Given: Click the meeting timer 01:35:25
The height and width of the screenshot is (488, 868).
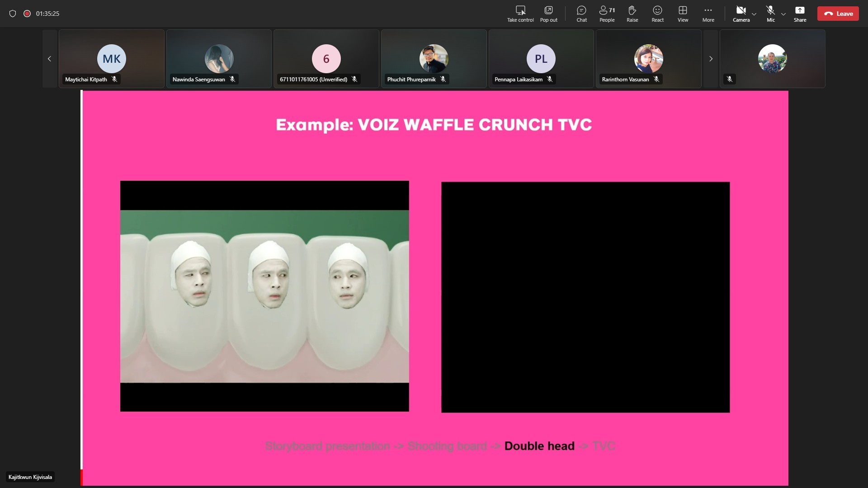Looking at the screenshot, I should click(x=47, y=14).
